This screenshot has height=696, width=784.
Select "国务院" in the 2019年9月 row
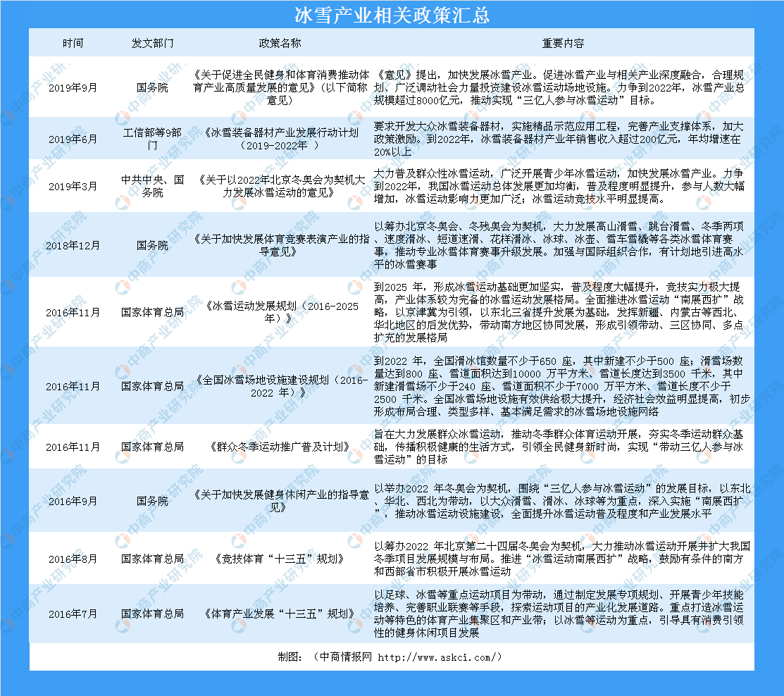152,87
